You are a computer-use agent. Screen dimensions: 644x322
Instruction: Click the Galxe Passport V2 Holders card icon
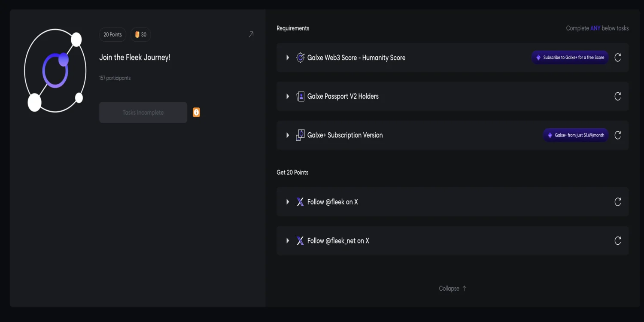click(x=301, y=96)
